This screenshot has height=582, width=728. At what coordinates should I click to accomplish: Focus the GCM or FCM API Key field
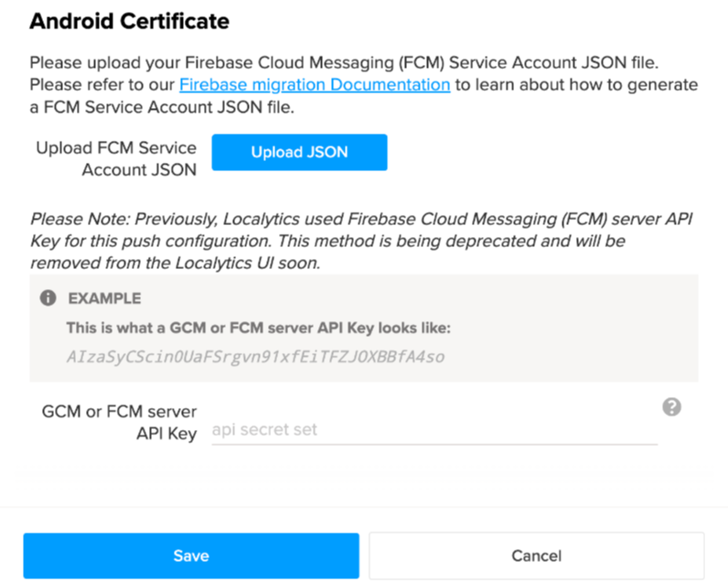(434, 429)
